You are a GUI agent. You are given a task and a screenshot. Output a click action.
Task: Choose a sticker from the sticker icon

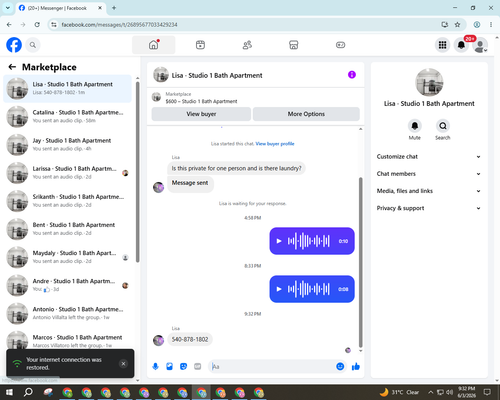pyautogui.click(x=183, y=367)
